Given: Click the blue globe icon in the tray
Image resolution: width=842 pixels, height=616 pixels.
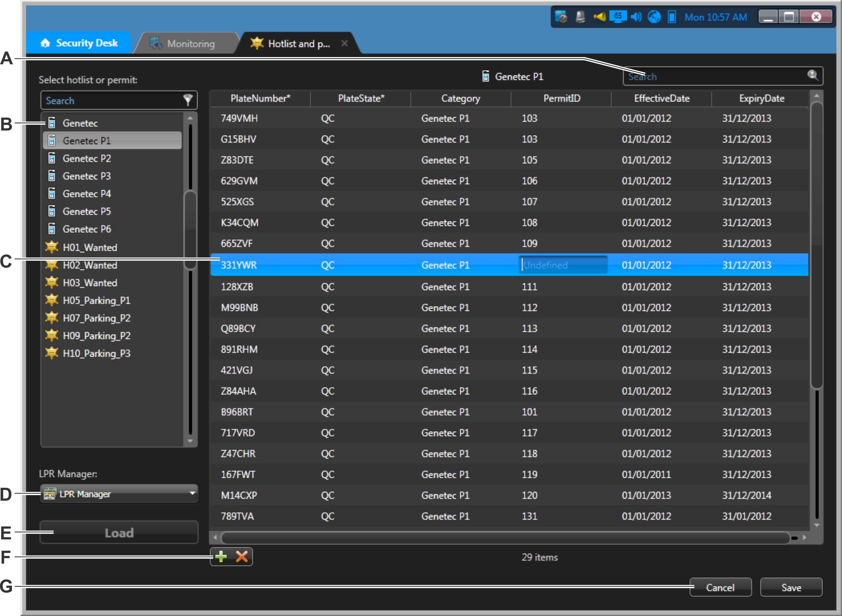Looking at the screenshot, I should (654, 17).
